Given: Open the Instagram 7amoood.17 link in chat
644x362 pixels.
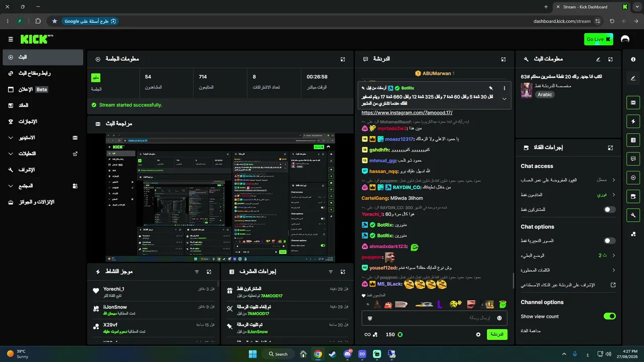Looking at the screenshot, I should pos(407,113).
